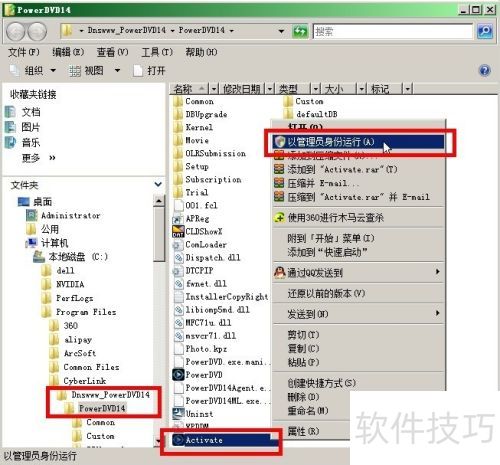Open the 编辑(E) menu
This screenshot has width=500, height=465.
tap(68, 52)
